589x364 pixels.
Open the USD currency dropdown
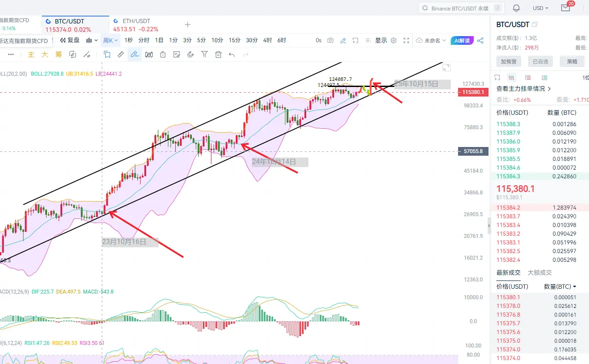pos(540,8)
